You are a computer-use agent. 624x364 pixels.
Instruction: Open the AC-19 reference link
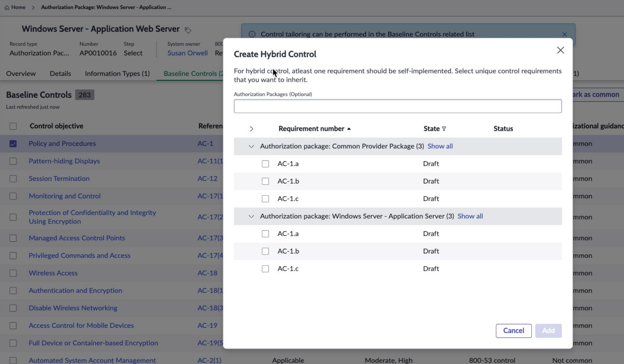pyautogui.click(x=207, y=325)
